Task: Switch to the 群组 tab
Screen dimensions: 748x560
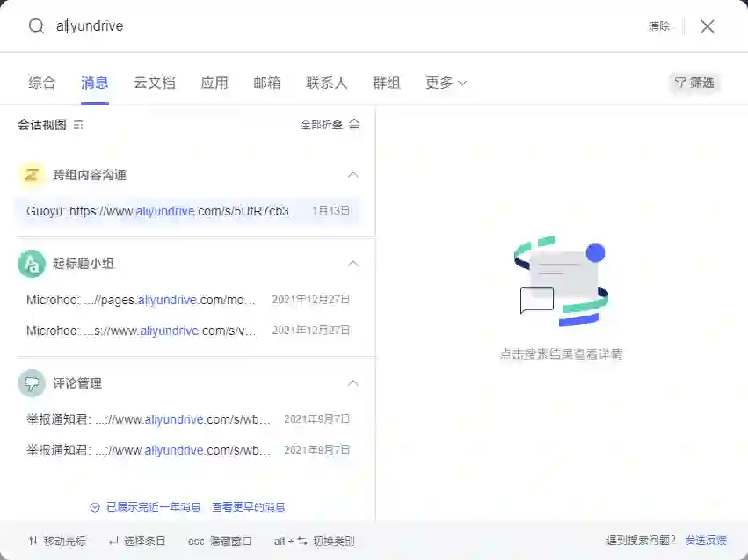Action: 386,83
